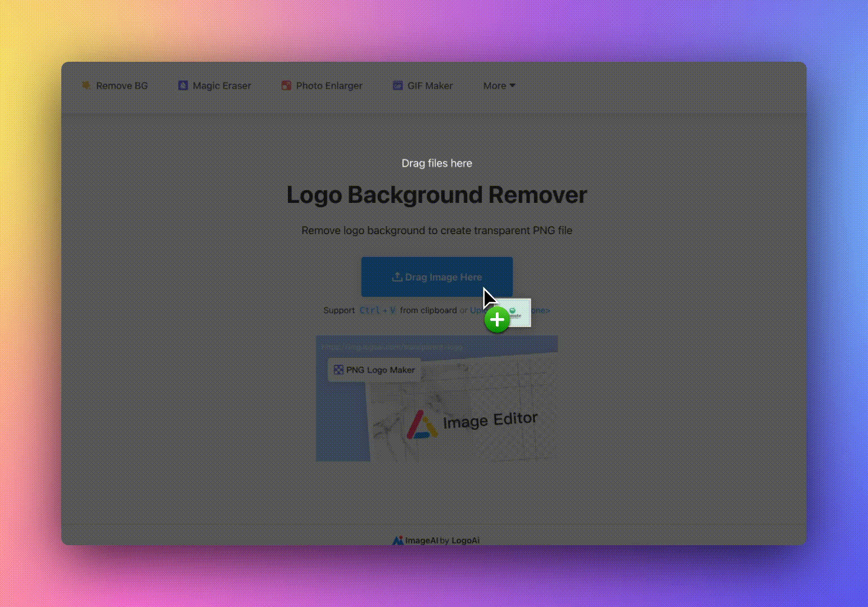868x607 pixels.
Task: Open the Remove BG tool icon
Action: click(86, 85)
